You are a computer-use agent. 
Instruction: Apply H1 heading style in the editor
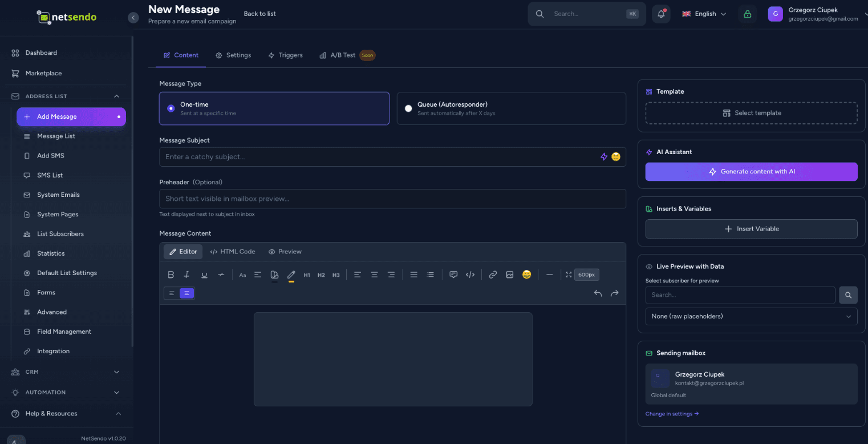[x=306, y=275]
